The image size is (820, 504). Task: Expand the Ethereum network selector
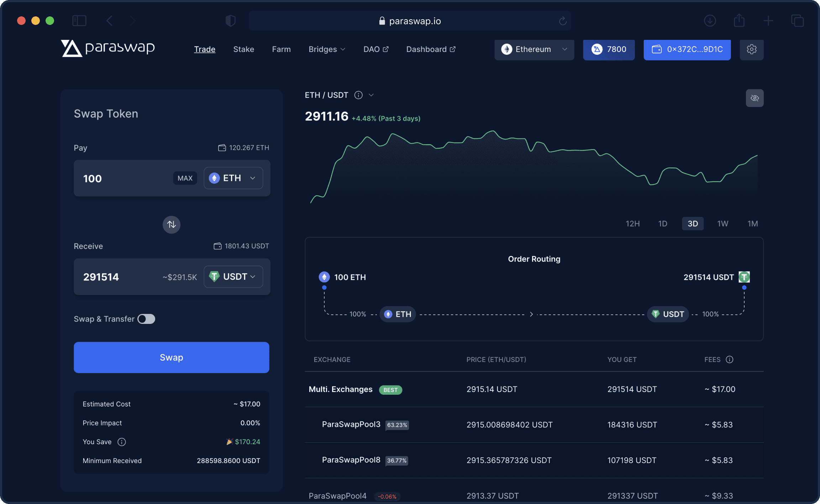tap(534, 49)
